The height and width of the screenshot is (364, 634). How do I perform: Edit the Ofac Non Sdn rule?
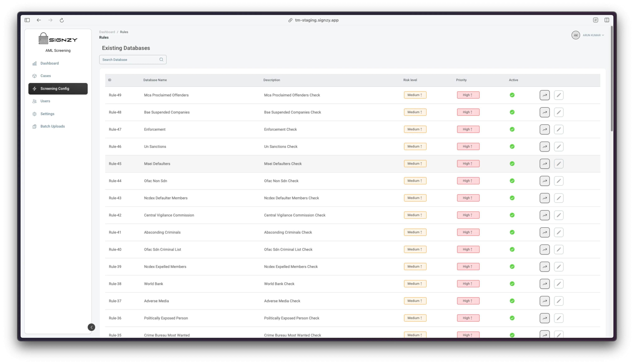point(558,181)
